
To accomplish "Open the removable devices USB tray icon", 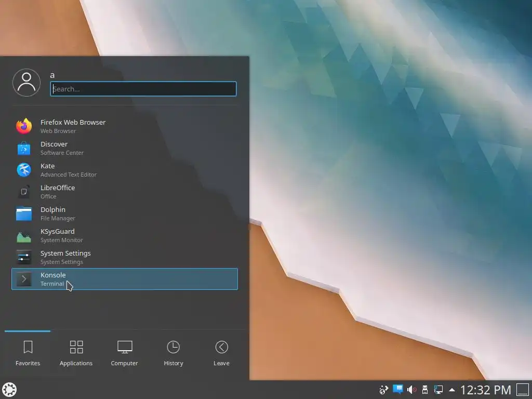I will 424,390.
